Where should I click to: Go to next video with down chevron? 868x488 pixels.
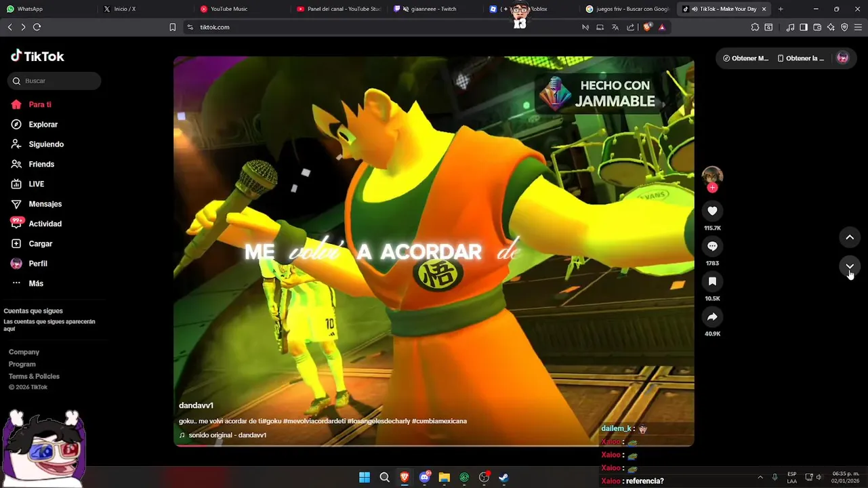(x=850, y=266)
